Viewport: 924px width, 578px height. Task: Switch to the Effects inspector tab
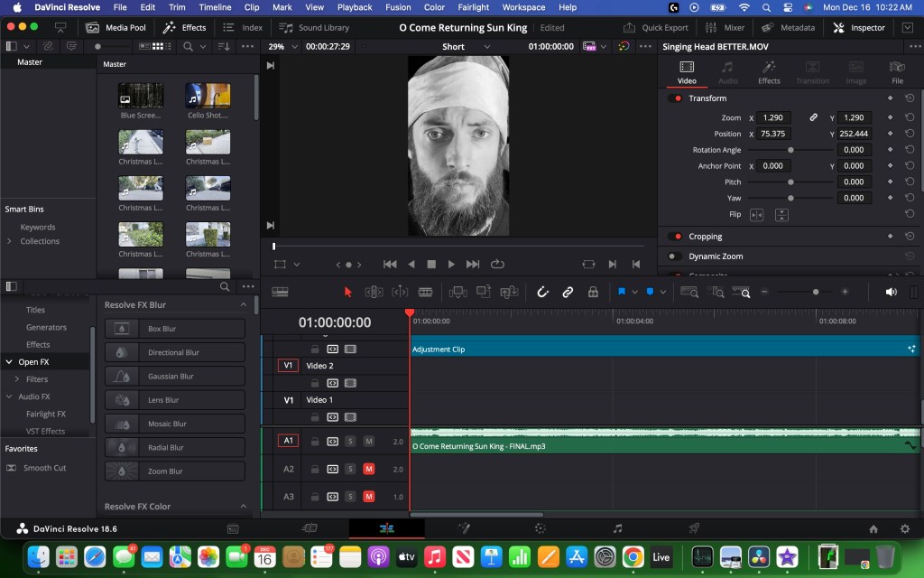[x=769, y=72]
